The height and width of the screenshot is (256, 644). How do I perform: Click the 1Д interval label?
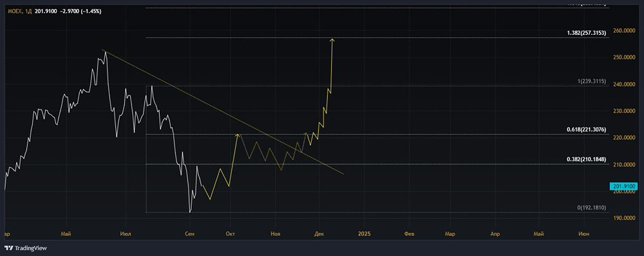[28, 12]
